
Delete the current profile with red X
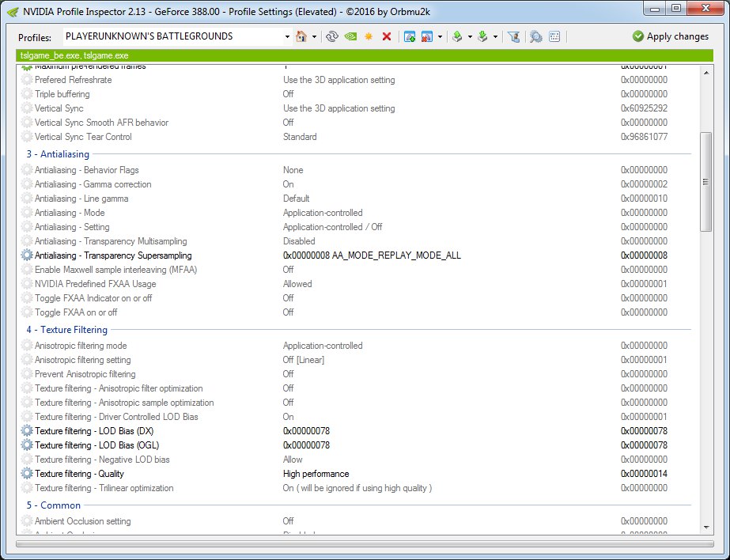point(387,36)
